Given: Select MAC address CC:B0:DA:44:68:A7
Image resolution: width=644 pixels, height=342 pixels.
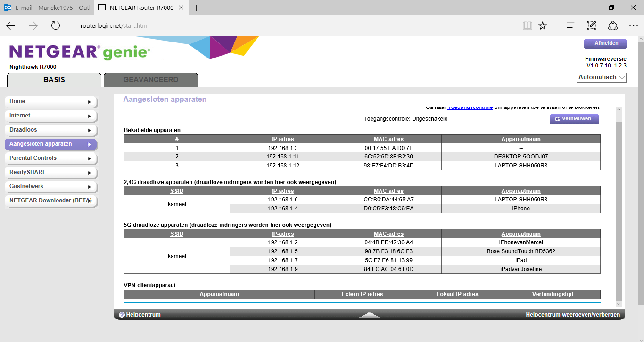Looking at the screenshot, I should 388,200.
